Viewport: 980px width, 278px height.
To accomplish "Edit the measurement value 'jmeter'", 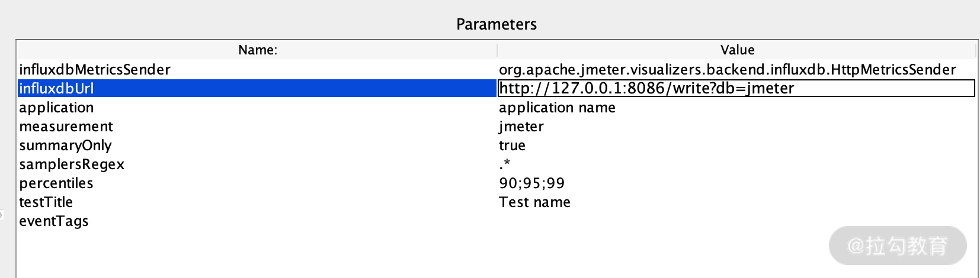I will (x=521, y=127).
